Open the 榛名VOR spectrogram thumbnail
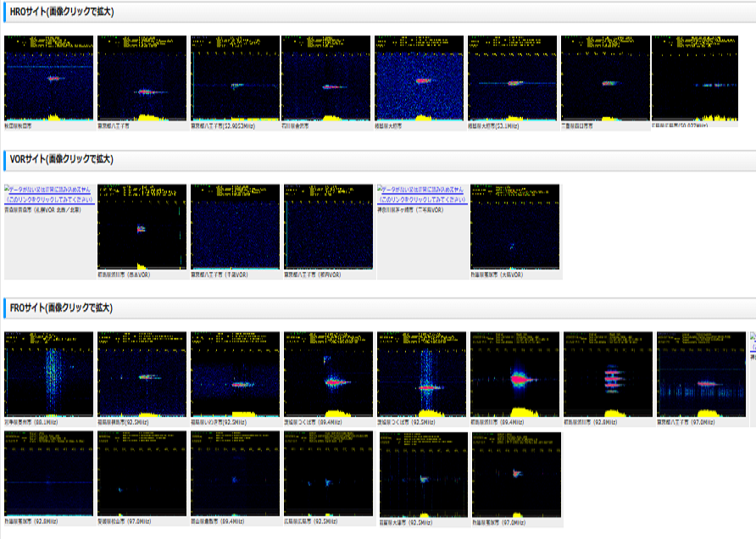756x539 pixels. [x=142, y=227]
